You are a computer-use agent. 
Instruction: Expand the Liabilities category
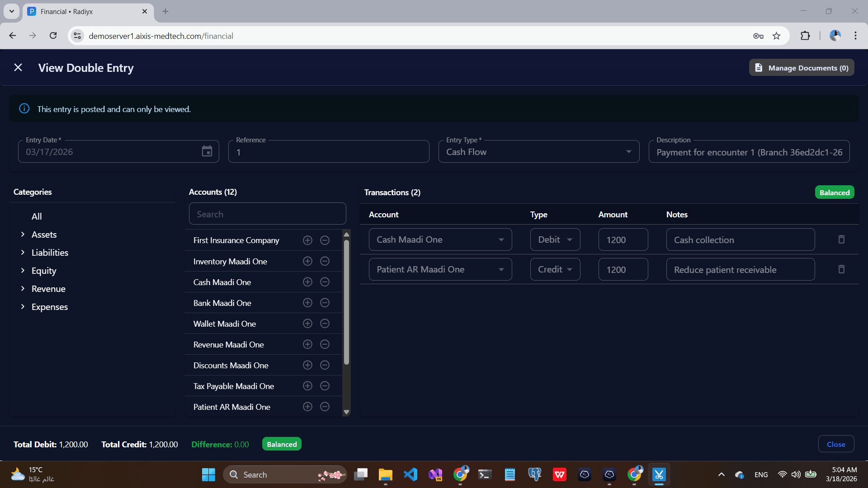tap(23, 253)
